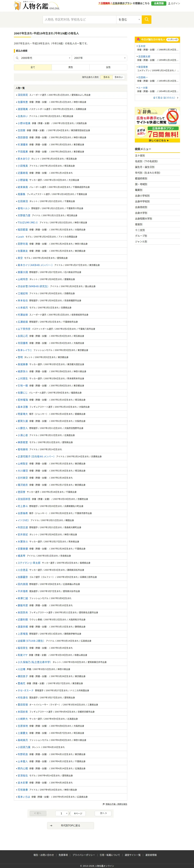The width and height of the screenshot is (194, 868).
Task: Open the 深田茉莉 person entry
Action: (23, 95)
